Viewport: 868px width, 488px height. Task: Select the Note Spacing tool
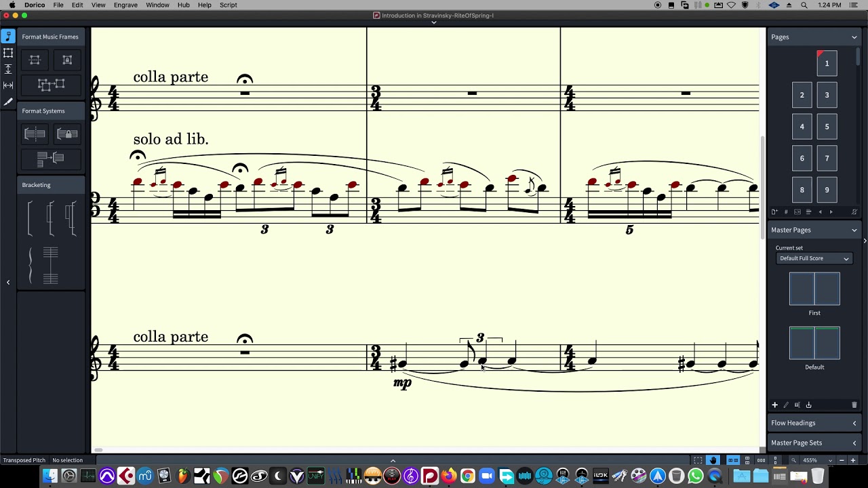tap(8, 85)
